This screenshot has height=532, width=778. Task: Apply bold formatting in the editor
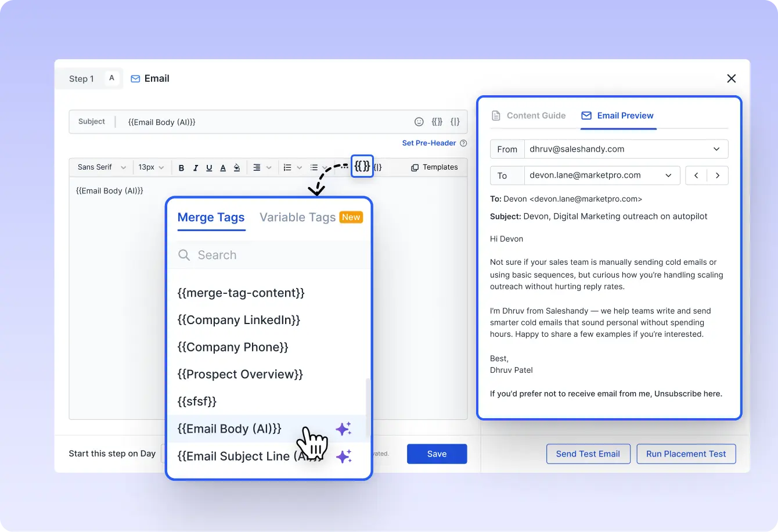point(181,168)
